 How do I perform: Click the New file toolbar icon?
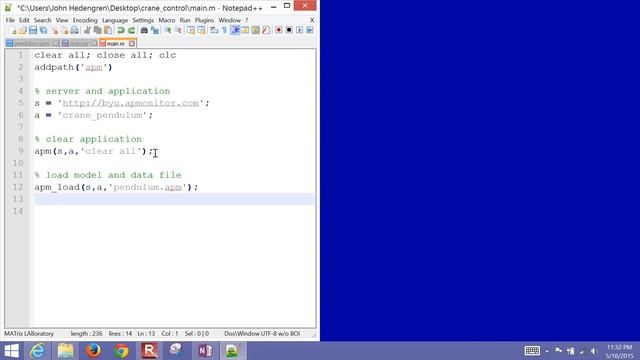click(13, 30)
